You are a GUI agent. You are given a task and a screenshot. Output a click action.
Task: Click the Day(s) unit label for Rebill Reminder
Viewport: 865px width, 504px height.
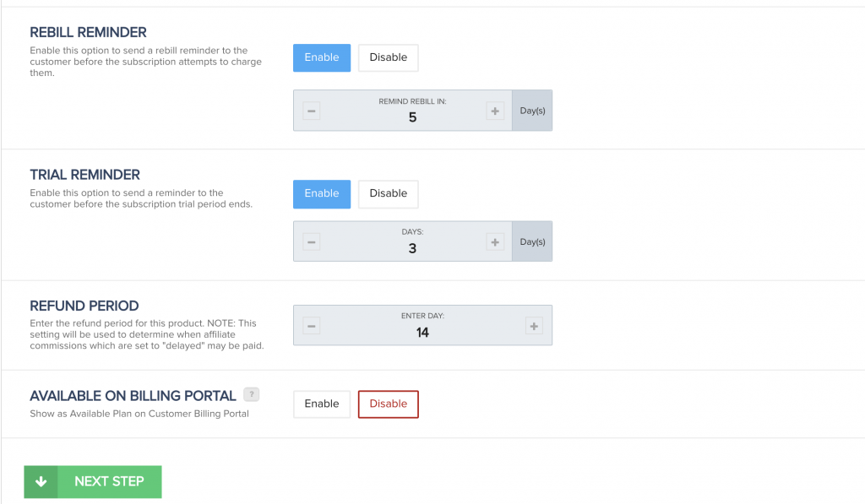(532, 111)
